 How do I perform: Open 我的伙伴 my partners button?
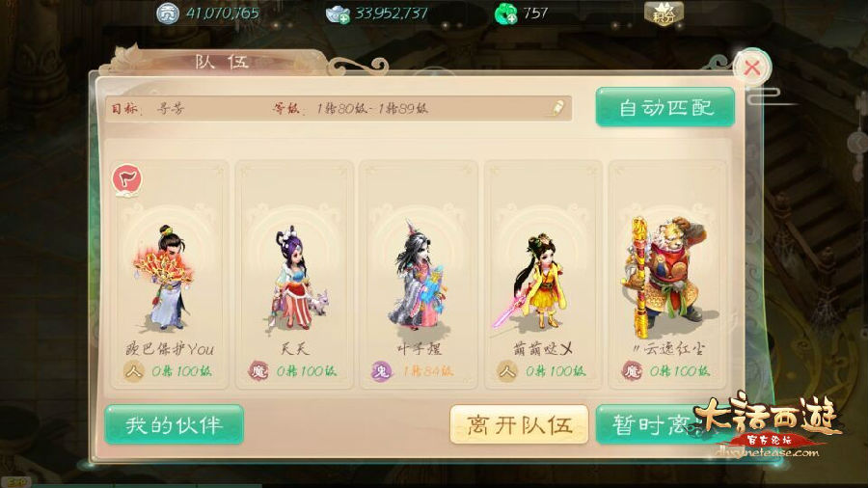(x=174, y=424)
